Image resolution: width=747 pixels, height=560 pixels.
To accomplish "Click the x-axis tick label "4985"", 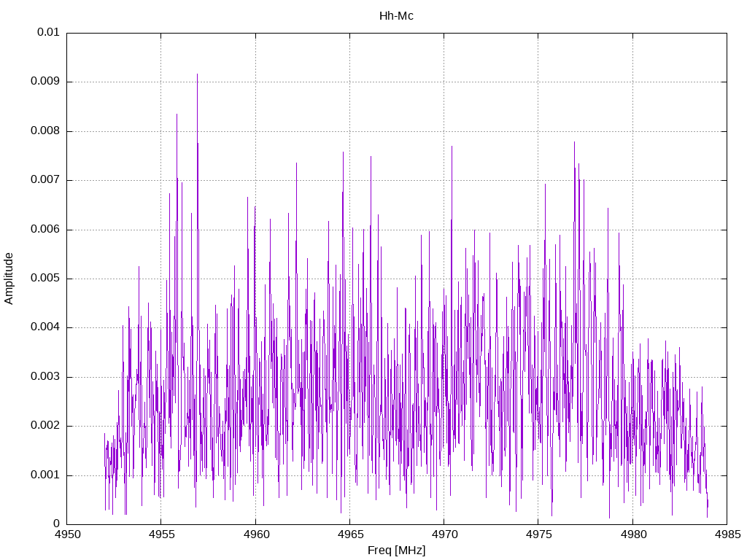I will tap(727, 534).
